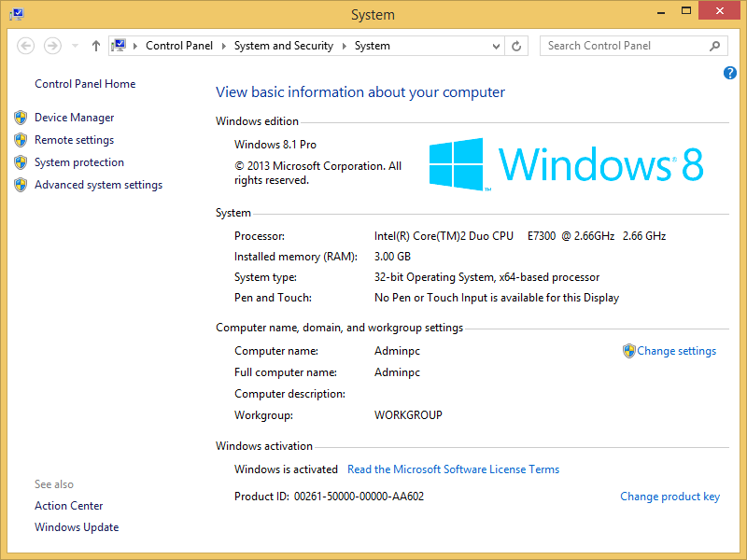Click Change product key
The width and height of the screenshot is (747, 560).
tap(669, 497)
